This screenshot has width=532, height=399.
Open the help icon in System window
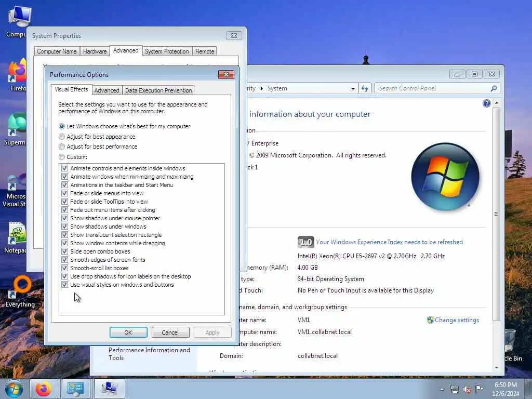point(486,103)
